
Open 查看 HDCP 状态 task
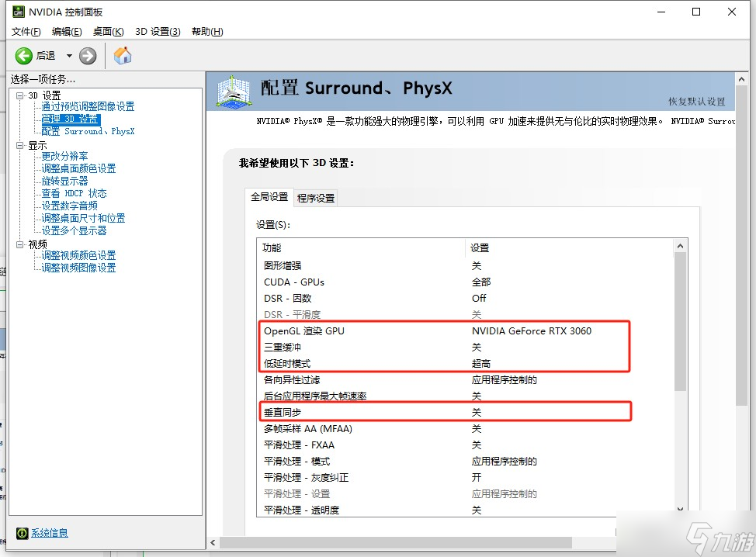(x=74, y=193)
